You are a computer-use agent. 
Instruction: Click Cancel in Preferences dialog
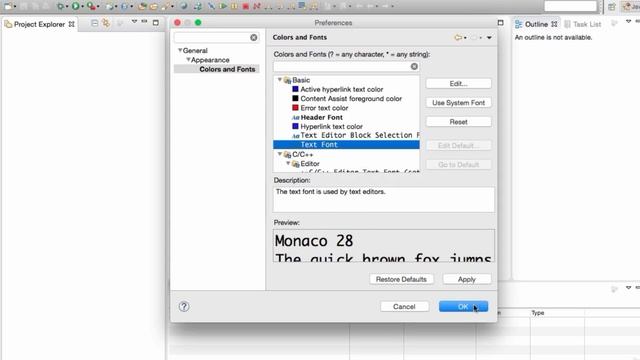(404, 307)
